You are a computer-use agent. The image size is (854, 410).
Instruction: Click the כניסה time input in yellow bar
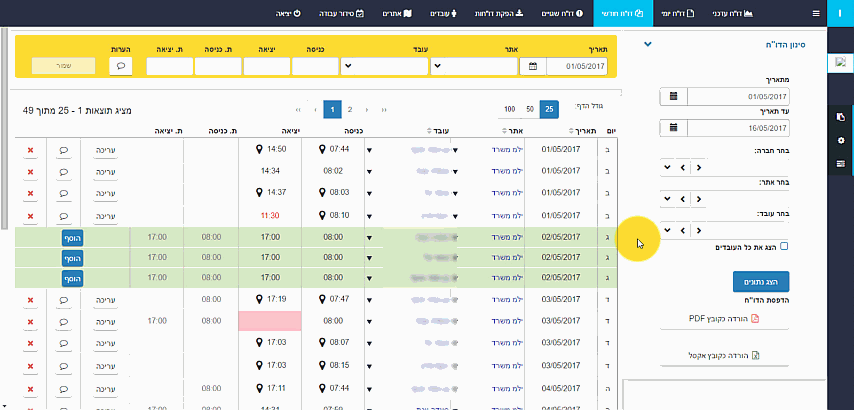(x=315, y=66)
